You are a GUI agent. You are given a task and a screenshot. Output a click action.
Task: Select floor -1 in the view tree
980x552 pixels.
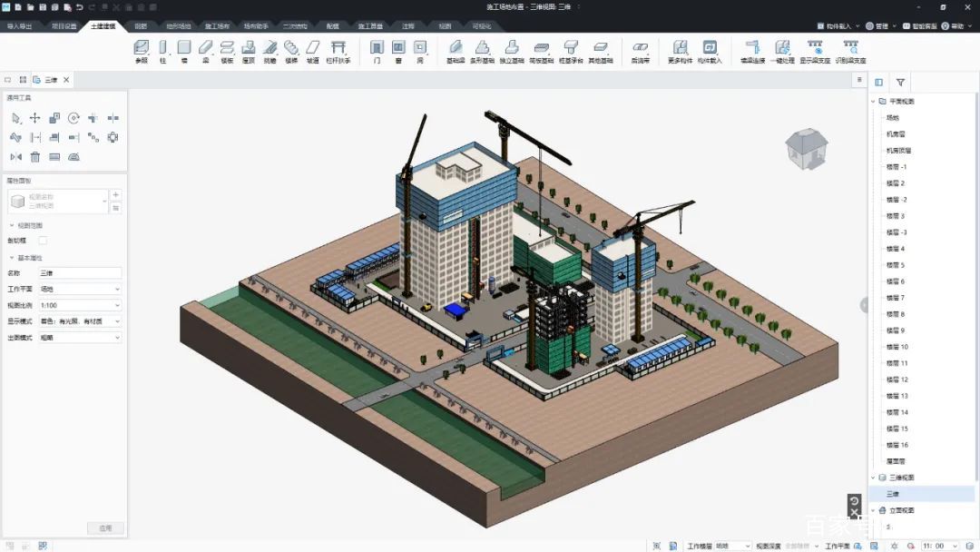[897, 167]
